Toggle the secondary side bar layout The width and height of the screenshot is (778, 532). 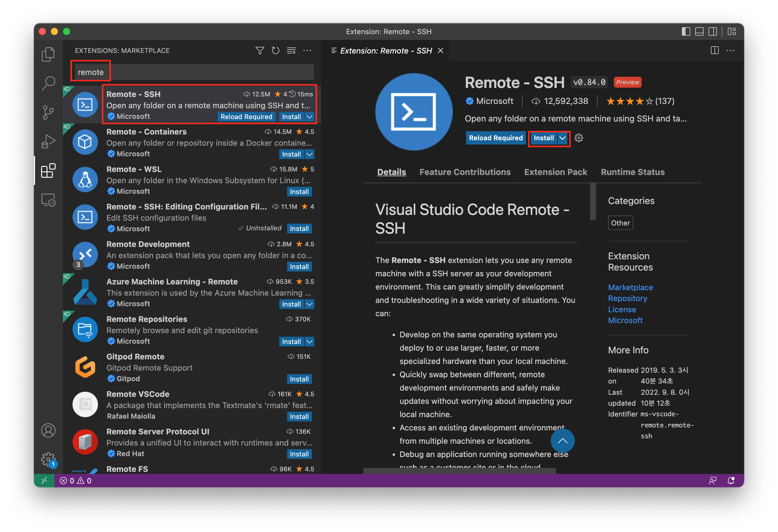712,31
